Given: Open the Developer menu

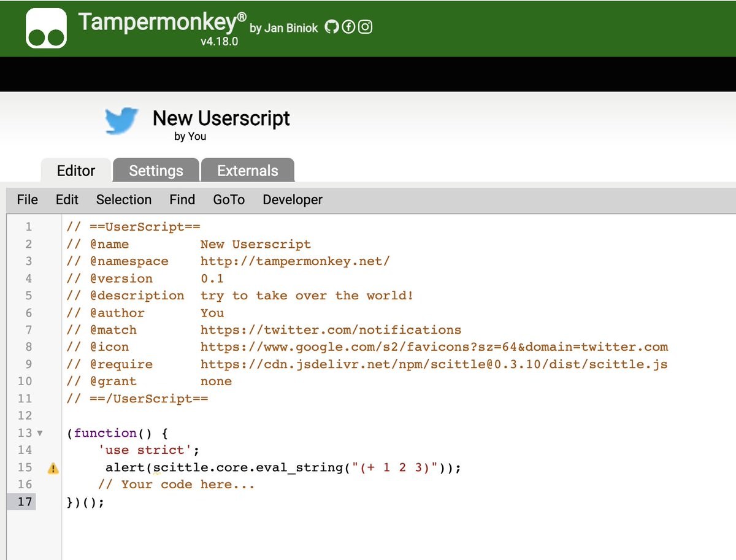Looking at the screenshot, I should 293,199.
